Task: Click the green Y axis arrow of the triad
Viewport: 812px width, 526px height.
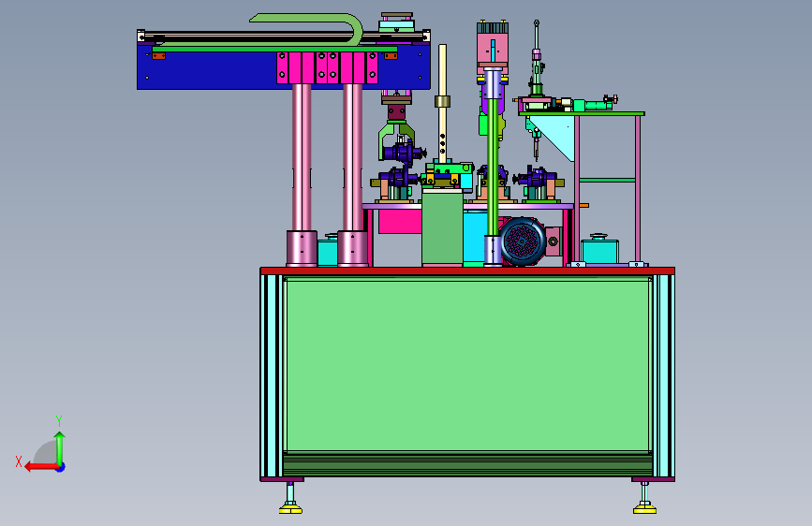Action: pos(60,447)
